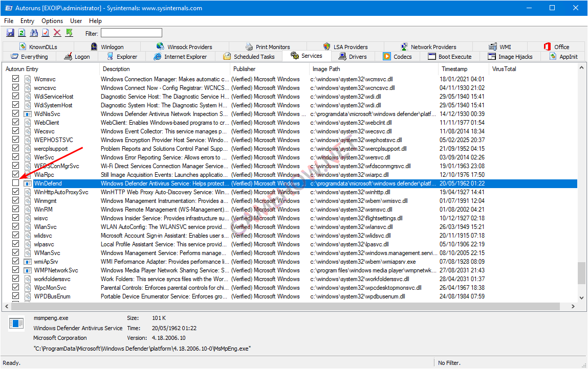Open the Entry menu

tap(27, 21)
